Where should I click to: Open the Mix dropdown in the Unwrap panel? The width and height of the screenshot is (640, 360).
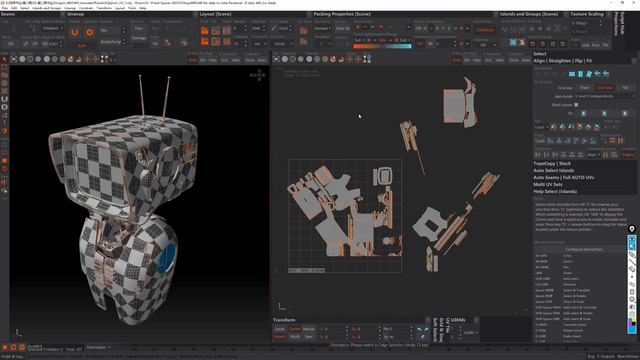pyautogui.click(x=112, y=30)
